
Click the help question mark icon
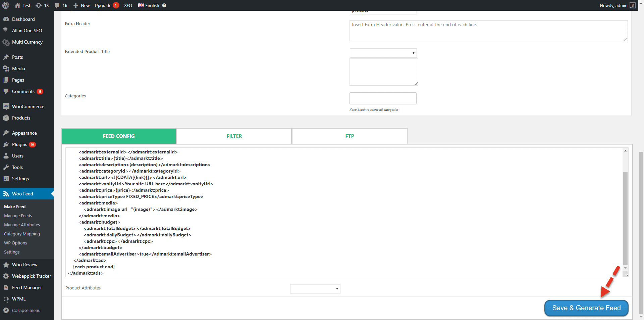[164, 5]
